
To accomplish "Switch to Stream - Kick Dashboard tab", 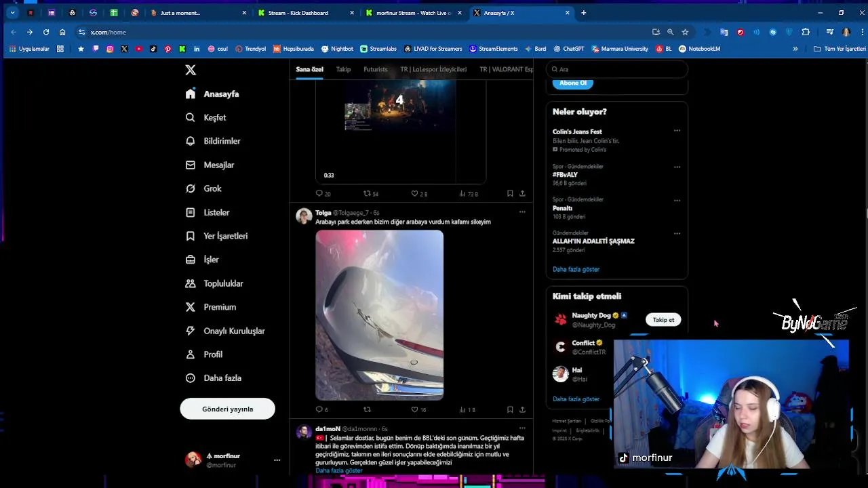I will [x=304, y=13].
